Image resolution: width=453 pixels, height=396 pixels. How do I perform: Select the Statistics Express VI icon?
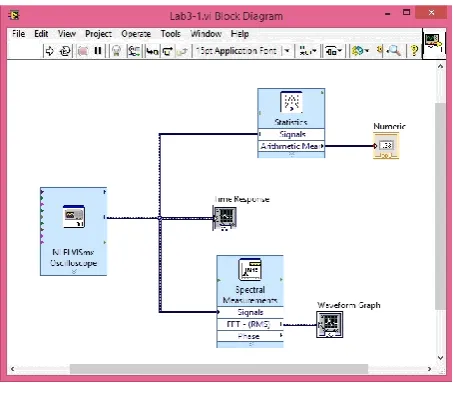pyautogui.click(x=291, y=102)
